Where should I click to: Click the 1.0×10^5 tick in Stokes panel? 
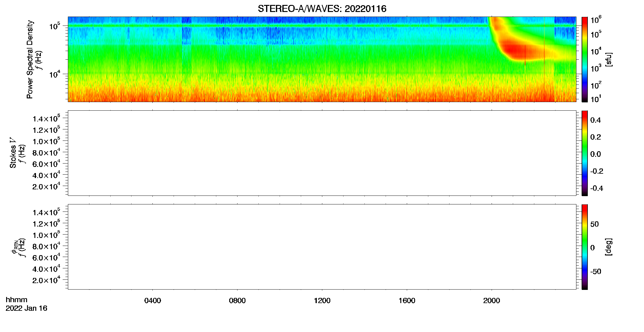point(46,141)
